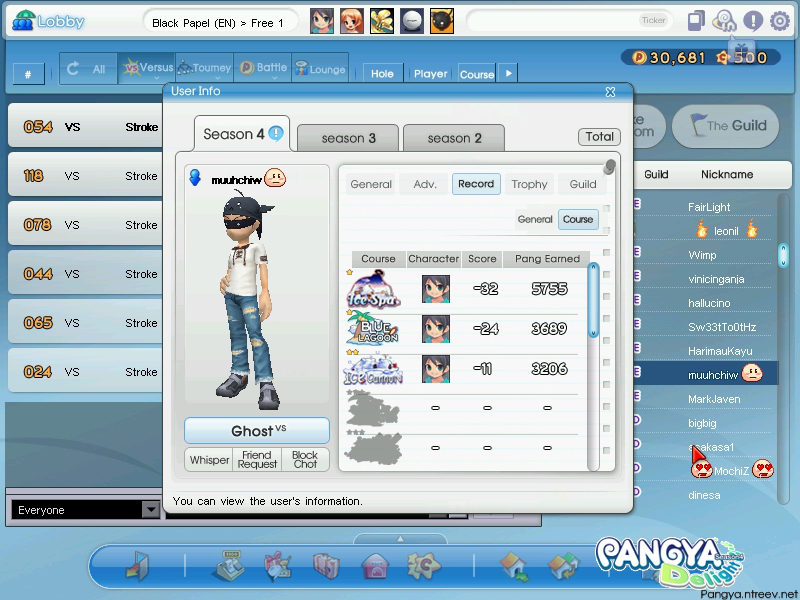Click the blue user marker beside muuhchiw
Screen dimensions: 800x600
(x=195, y=178)
